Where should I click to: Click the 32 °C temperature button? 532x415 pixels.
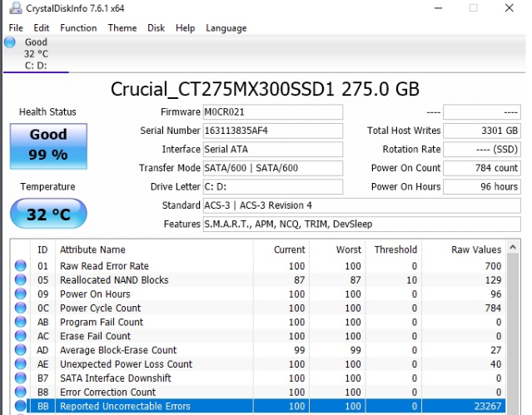click(48, 214)
